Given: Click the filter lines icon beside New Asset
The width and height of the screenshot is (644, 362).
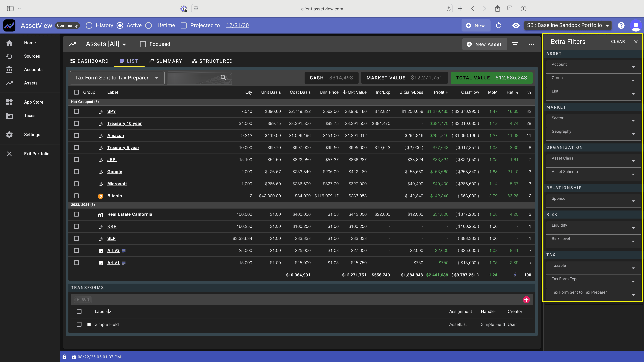Looking at the screenshot, I should (x=515, y=44).
